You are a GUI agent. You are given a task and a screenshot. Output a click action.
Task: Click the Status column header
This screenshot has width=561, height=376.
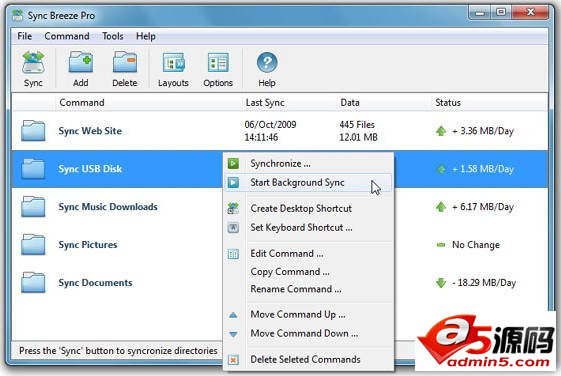(x=448, y=103)
